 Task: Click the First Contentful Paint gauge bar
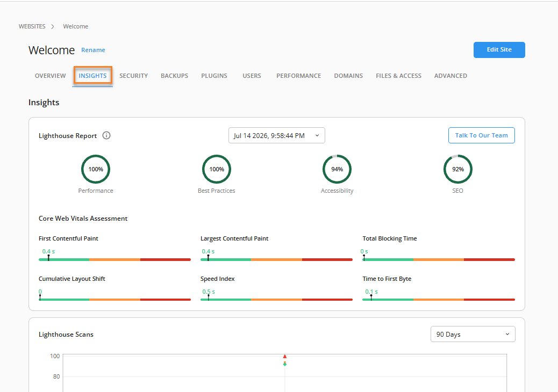[115, 259]
